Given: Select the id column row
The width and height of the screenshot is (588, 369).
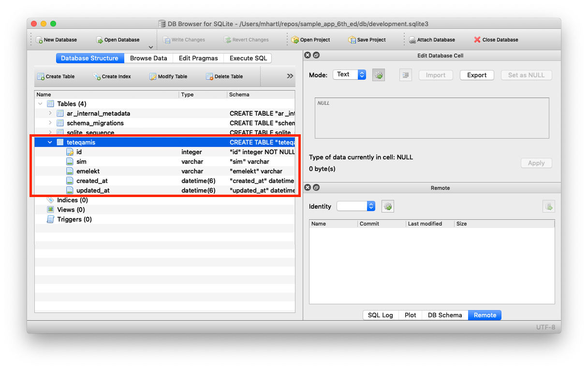Looking at the screenshot, I should pos(165,152).
